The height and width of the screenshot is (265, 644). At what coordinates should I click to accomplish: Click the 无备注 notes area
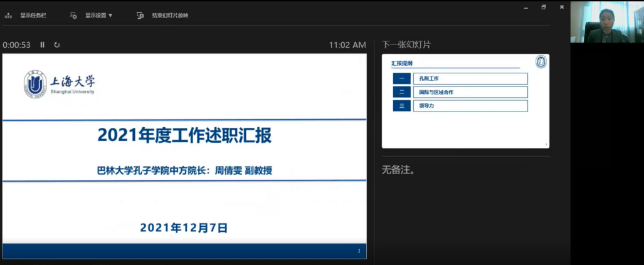tap(398, 170)
